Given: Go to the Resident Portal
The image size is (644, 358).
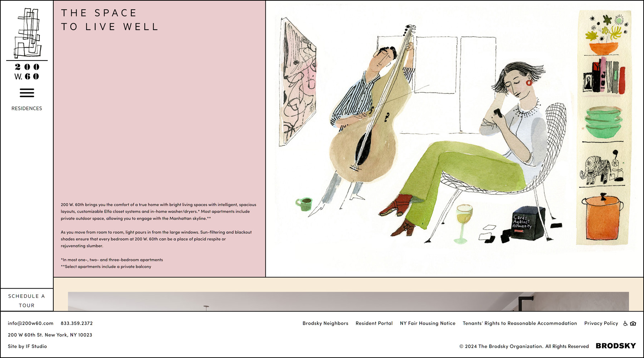Looking at the screenshot, I should click(374, 323).
